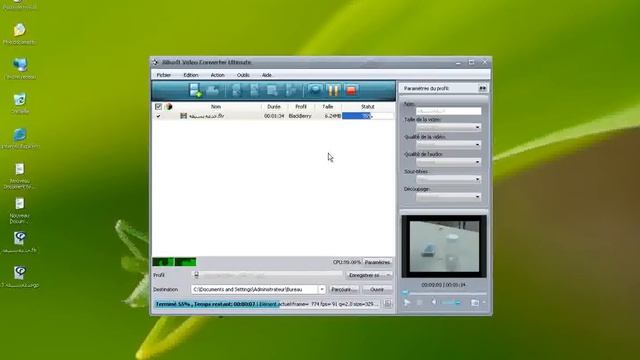Click the red Stop conversion icon

tap(351, 90)
